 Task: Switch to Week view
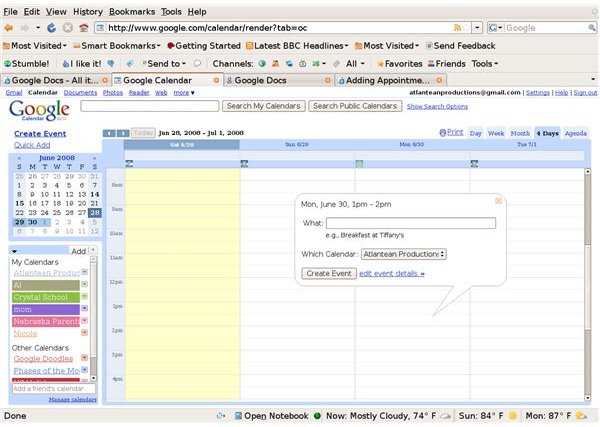[x=496, y=133]
